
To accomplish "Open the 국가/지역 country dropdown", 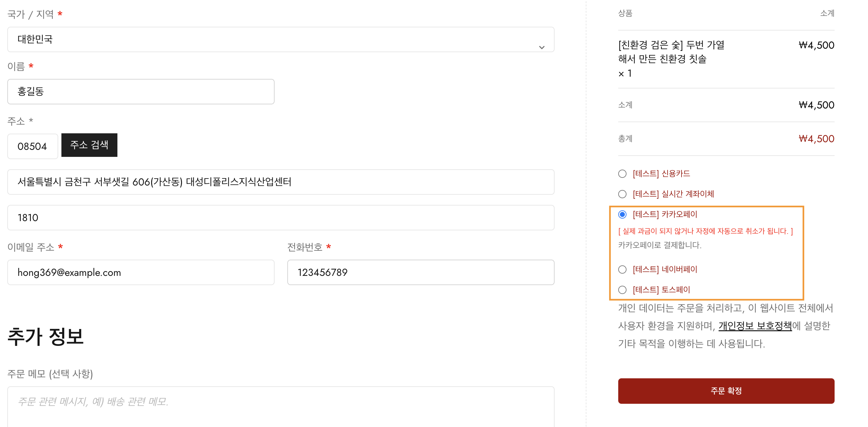I will click(280, 39).
